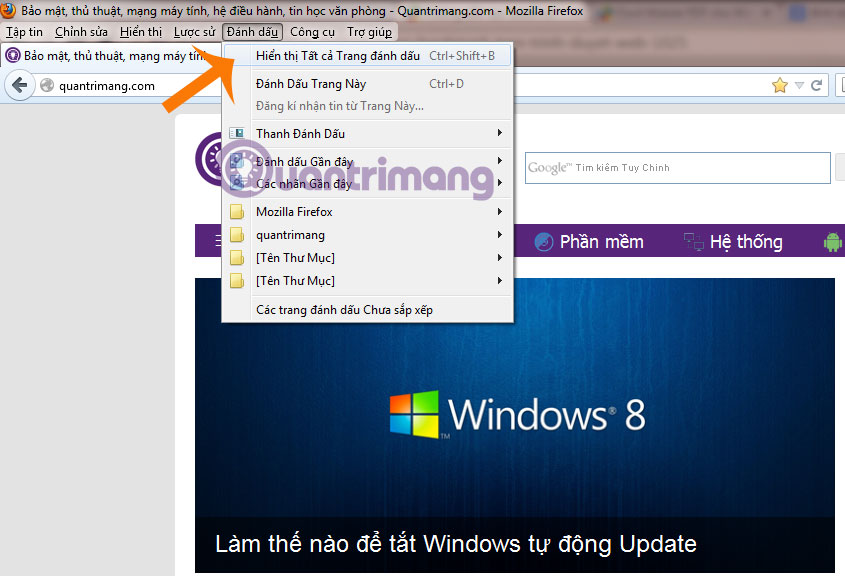Click the quantrimang site icon in address bar

[x=47, y=85]
